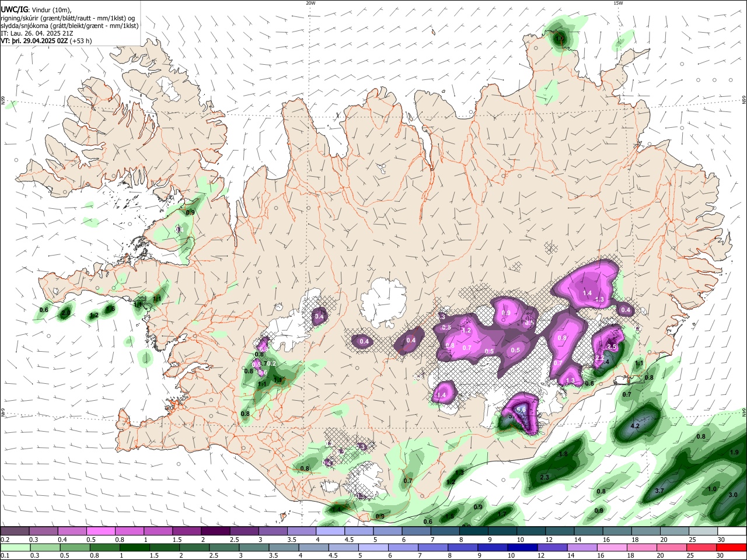Pick the grey-purple snow swatch at 0.2
Image resolution: width=747 pixels, height=560 pixels.
pos(15,531)
